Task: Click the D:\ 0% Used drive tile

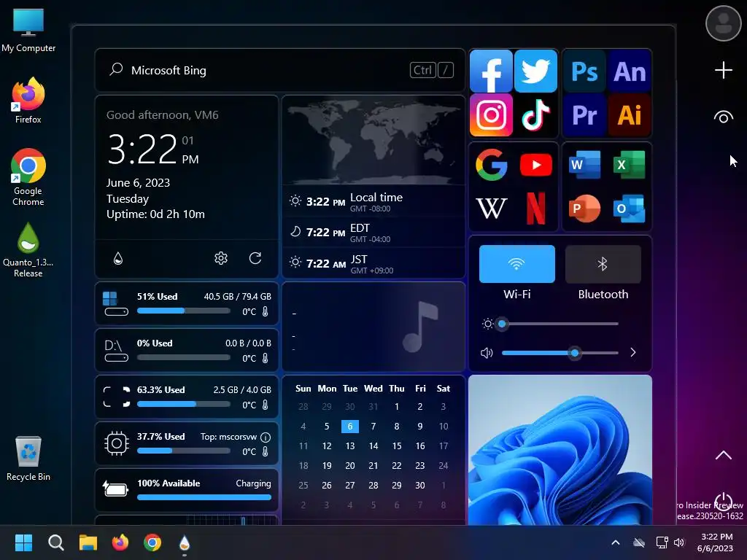Action: (x=187, y=350)
